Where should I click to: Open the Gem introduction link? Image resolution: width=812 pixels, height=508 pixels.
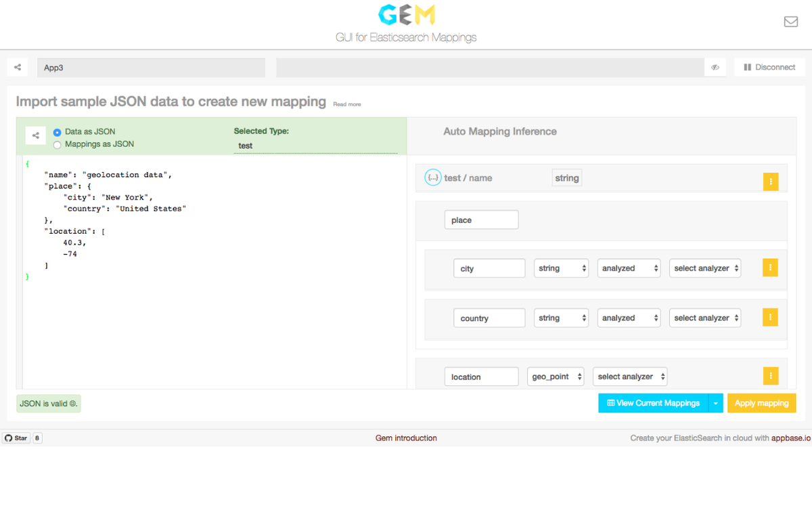coord(406,438)
